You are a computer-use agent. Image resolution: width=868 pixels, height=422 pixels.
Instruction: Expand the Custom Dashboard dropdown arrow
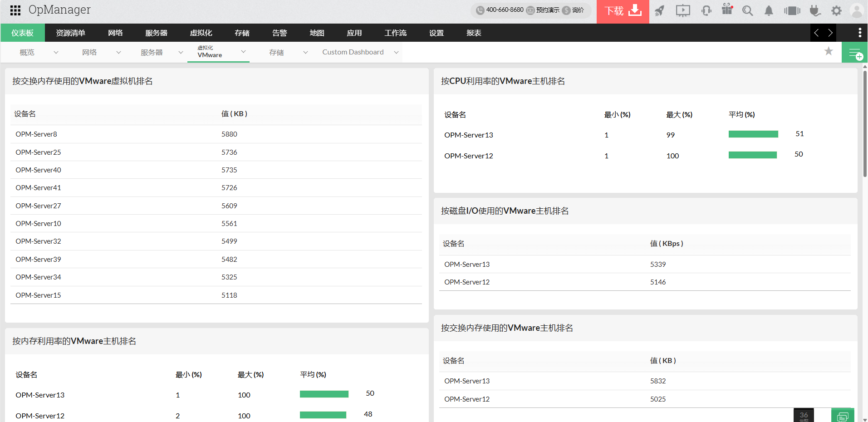coord(396,53)
